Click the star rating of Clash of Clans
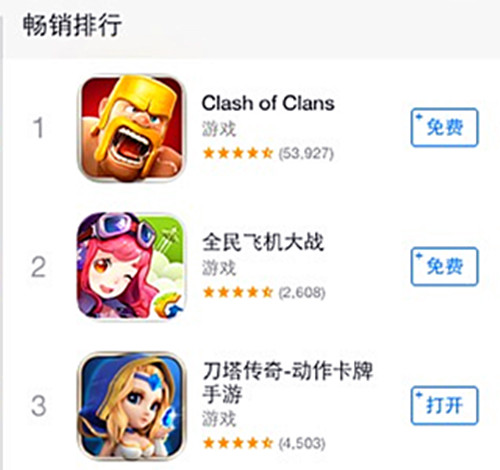The image size is (500, 470). tap(238, 153)
